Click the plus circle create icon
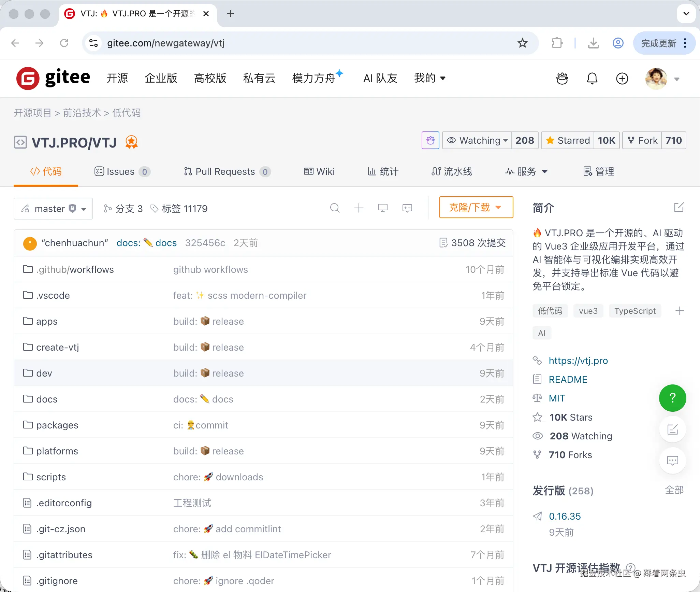Viewport: 700px width, 592px height. tap(622, 79)
